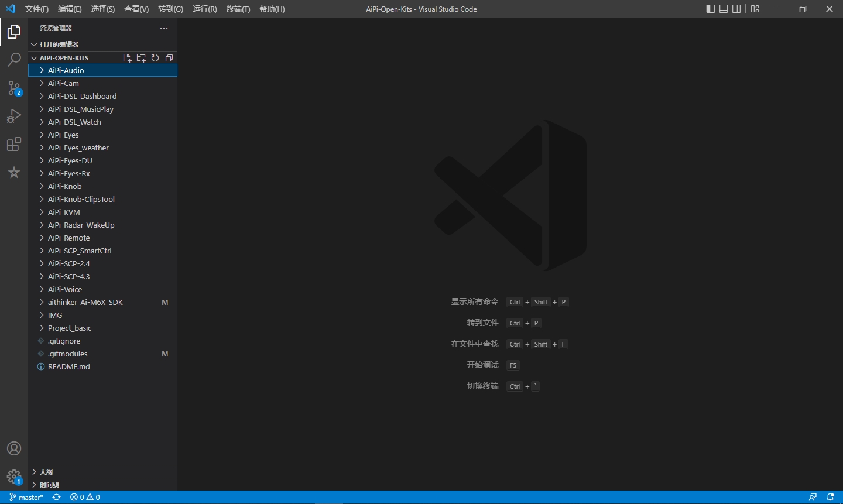Click Synchronize Changes icon in status bar
The height and width of the screenshot is (504, 843).
click(57, 497)
